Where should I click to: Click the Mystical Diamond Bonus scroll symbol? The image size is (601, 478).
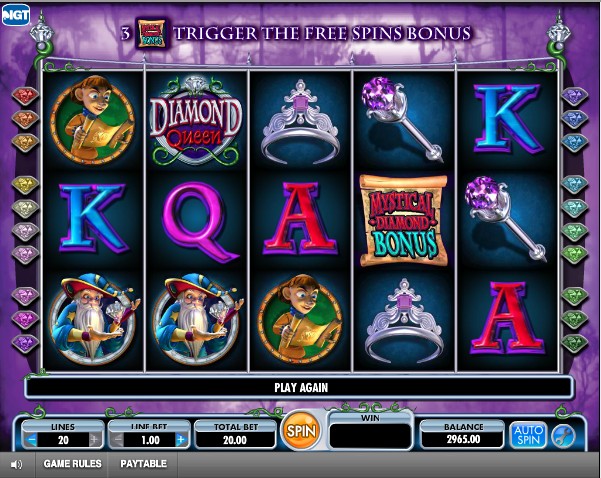click(403, 220)
